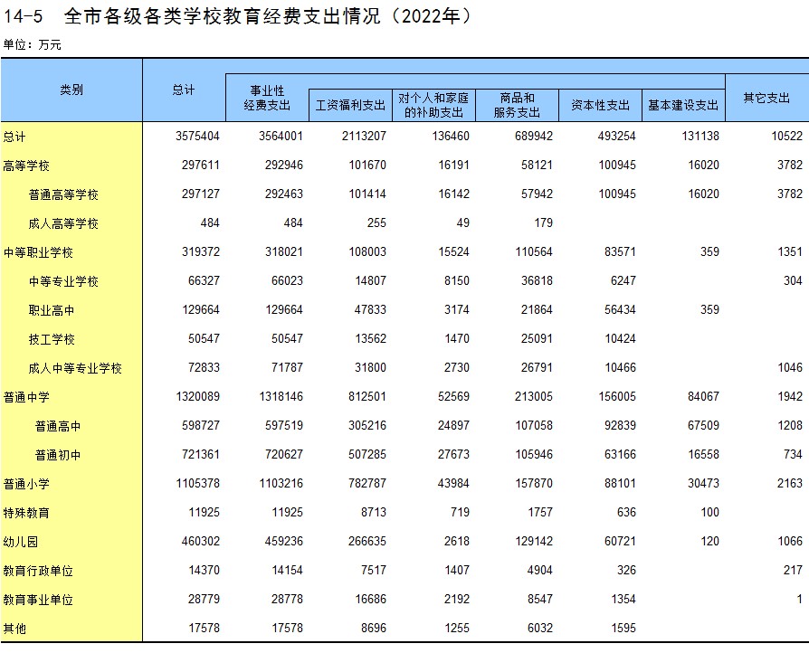Click the 商品和服务支出 column header
This screenshot has width=809, height=672.
tap(517, 105)
